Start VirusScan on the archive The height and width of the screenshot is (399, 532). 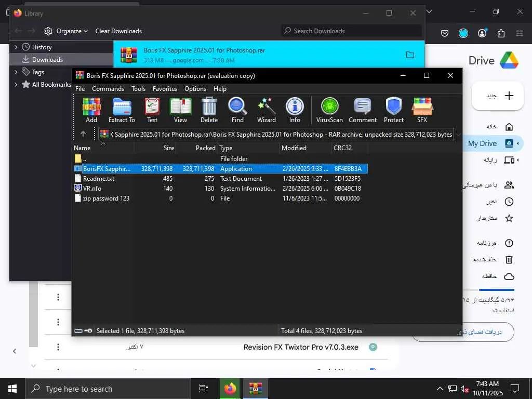[x=329, y=110]
